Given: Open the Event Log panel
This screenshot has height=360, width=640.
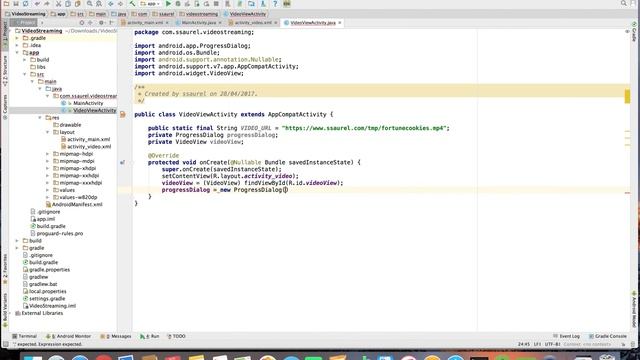Looking at the screenshot, I should point(567,336).
